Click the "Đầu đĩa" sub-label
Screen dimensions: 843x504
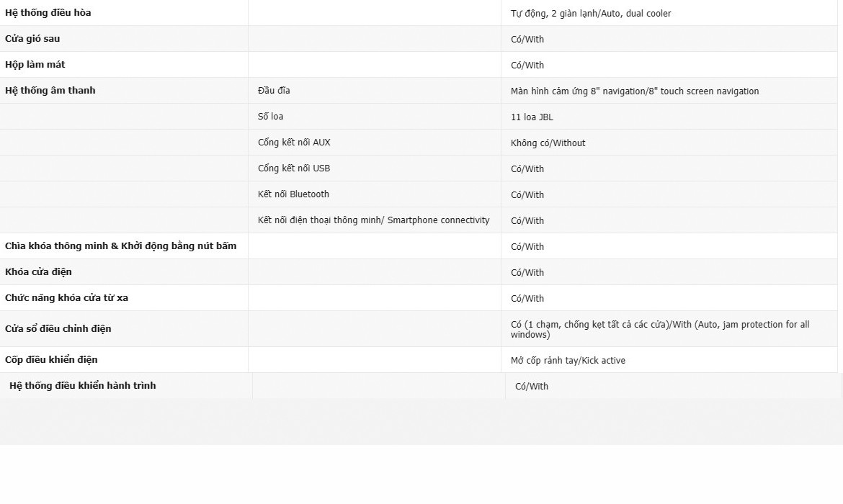point(274,91)
